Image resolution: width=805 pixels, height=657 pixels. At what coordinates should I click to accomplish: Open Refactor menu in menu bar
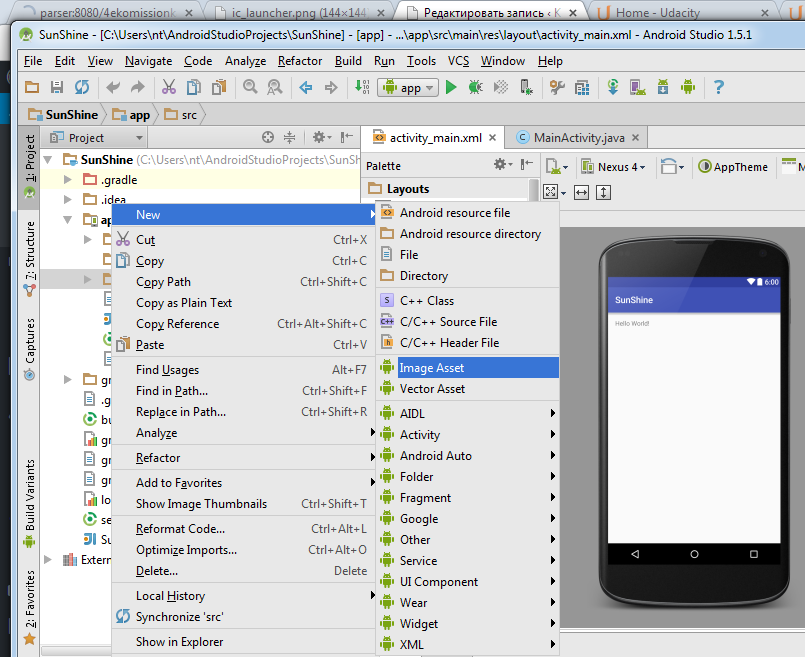point(300,61)
